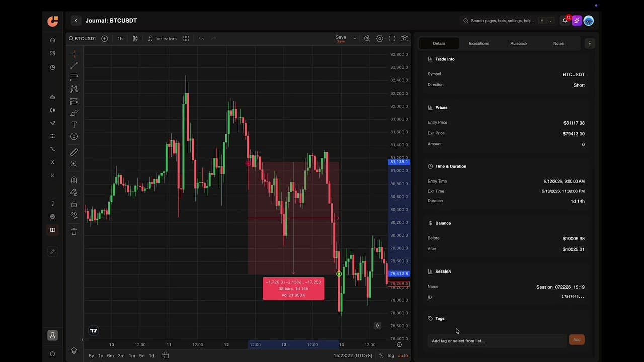Click the trash icon to remove drawings
Image resolution: width=644 pixels, height=362 pixels.
click(74, 231)
